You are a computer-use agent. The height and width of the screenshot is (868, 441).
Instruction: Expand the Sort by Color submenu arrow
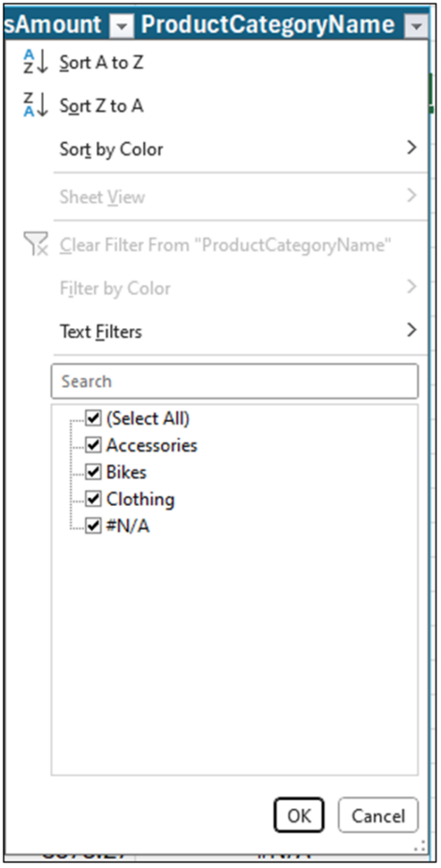(x=411, y=147)
